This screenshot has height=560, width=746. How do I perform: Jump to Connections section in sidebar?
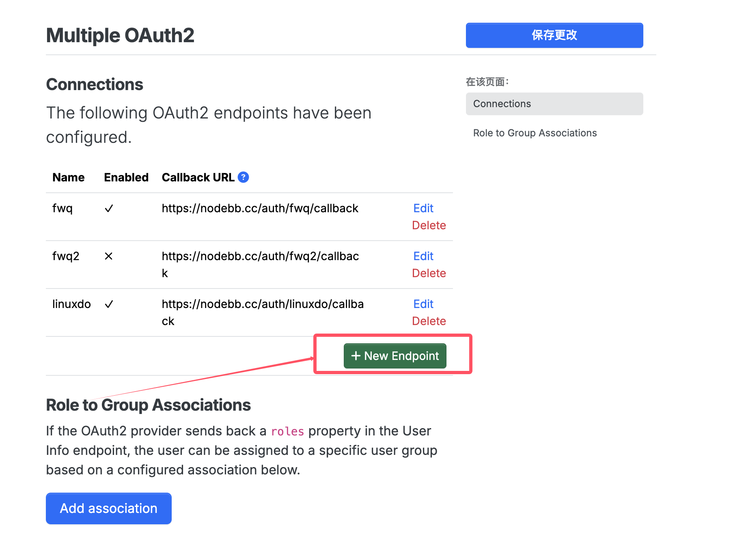point(554,104)
